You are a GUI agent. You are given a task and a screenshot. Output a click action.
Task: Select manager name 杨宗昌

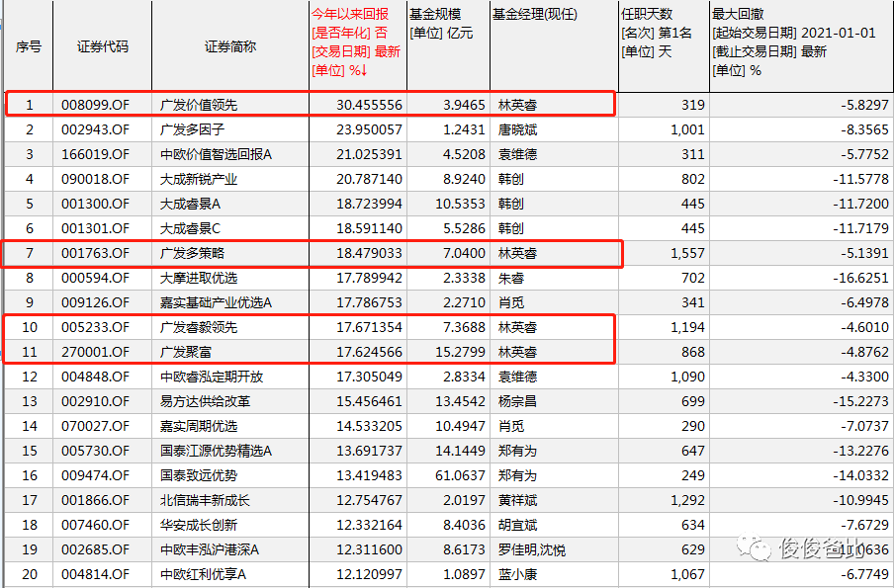[x=517, y=401]
